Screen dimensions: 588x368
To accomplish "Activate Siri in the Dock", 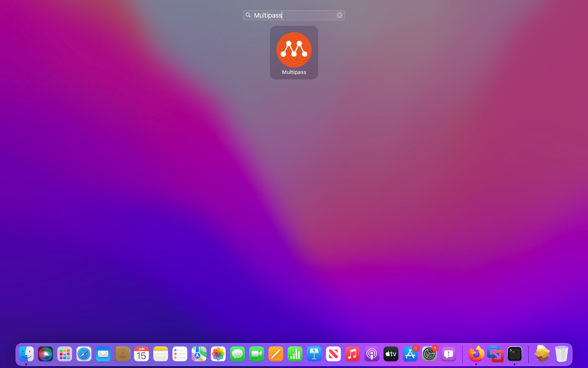I will click(46, 354).
